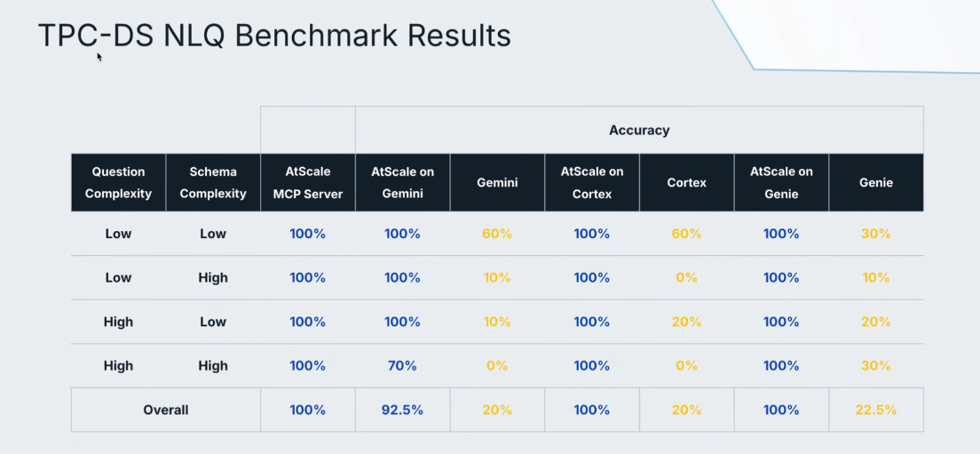Image resolution: width=980 pixels, height=454 pixels.
Task: Select the AtScale MCP Server column header
Action: point(308,183)
